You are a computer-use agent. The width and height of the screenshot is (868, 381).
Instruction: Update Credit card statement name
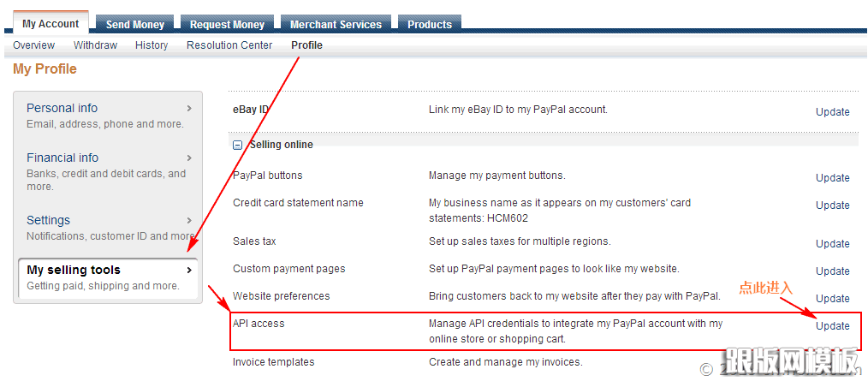[x=833, y=205]
